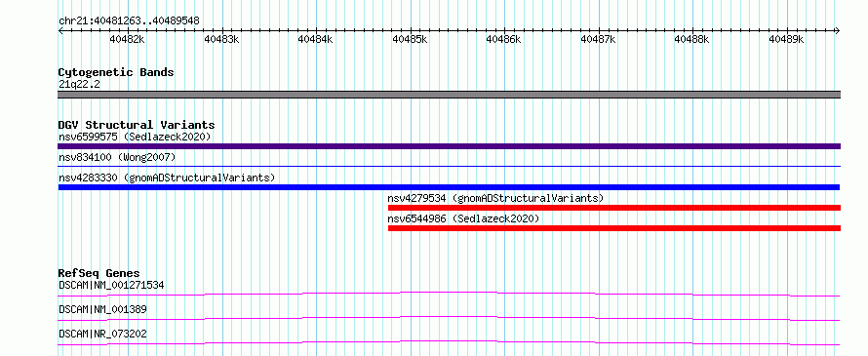Click the DGV Structural Variants track title
This screenshot has height=356, width=868.
pyautogui.click(x=137, y=125)
